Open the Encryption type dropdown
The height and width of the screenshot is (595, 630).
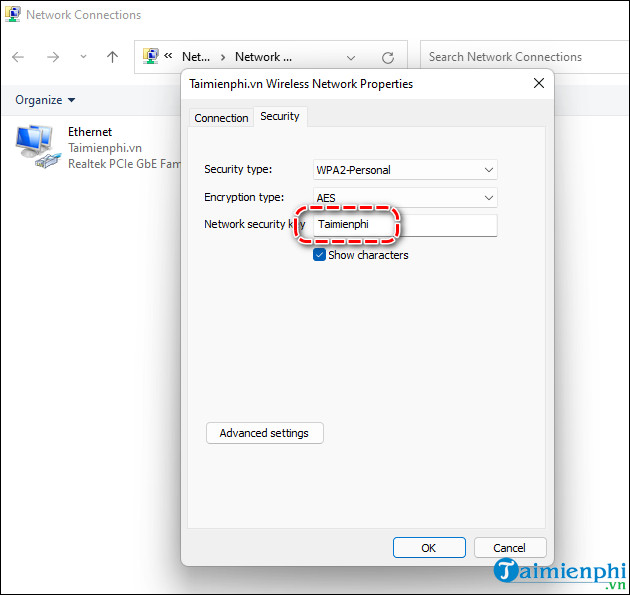coord(405,198)
